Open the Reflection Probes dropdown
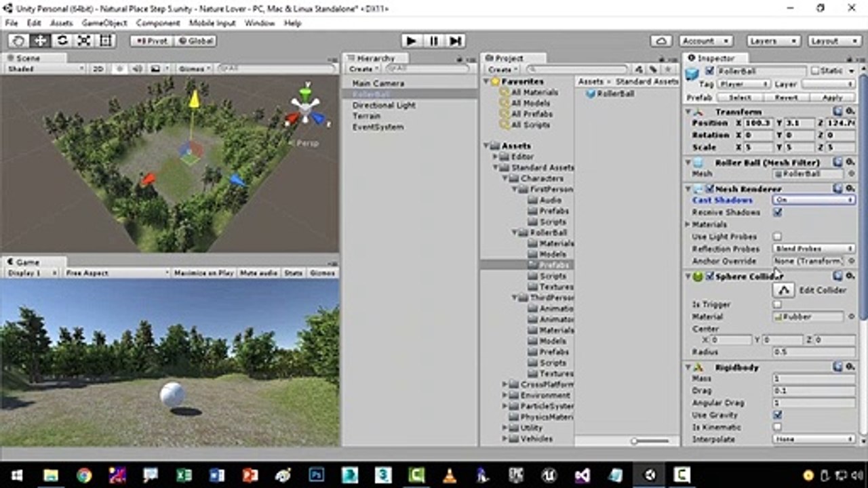 click(813, 249)
